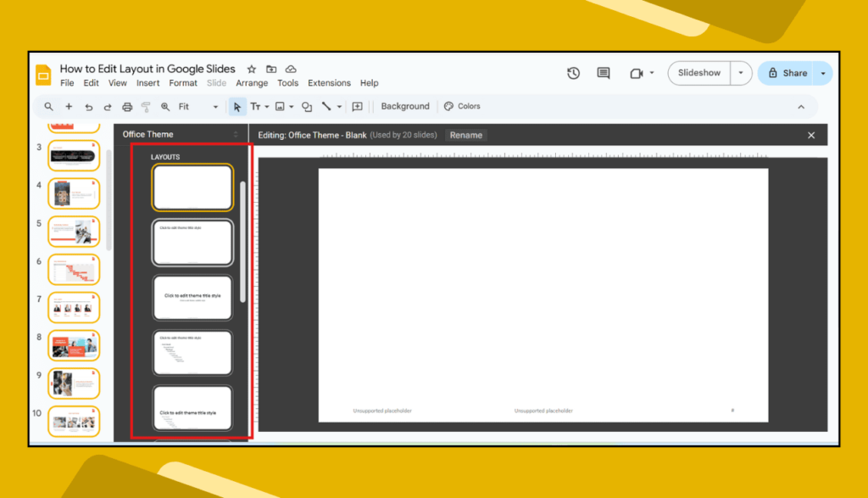The height and width of the screenshot is (498, 868).
Task: Open the theme Colors palette
Action: tap(462, 107)
